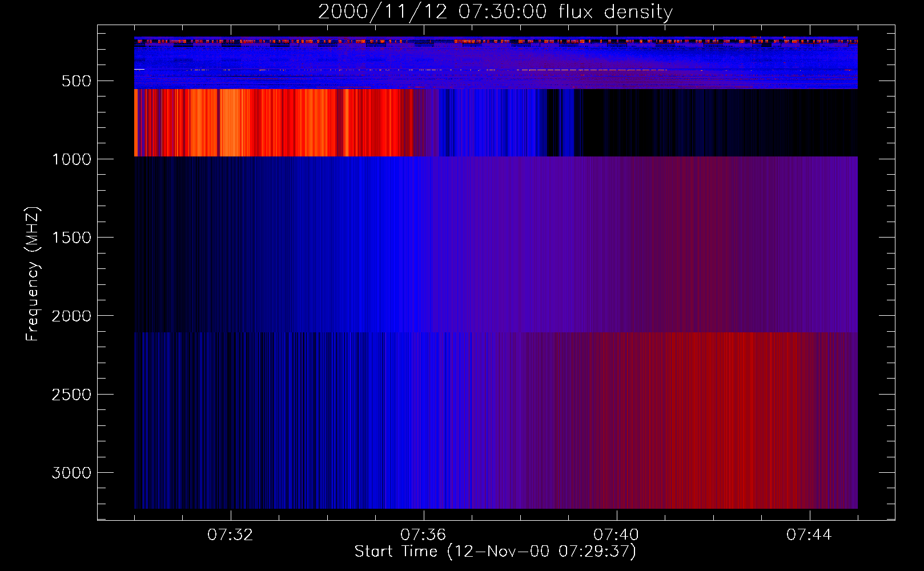Click the plot title "2000/11/12 07:30:00 flux density"
The height and width of the screenshot is (571, 924).
[x=495, y=12]
